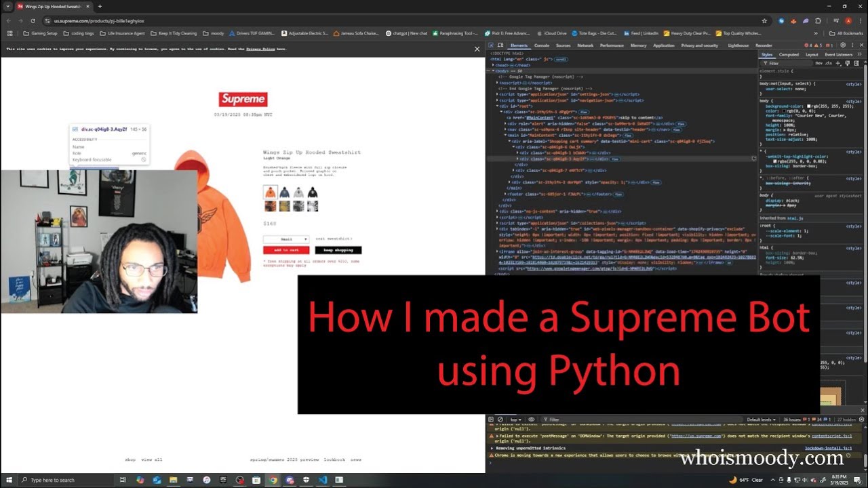Open the Visual Studio Code taskbar icon

322,480
